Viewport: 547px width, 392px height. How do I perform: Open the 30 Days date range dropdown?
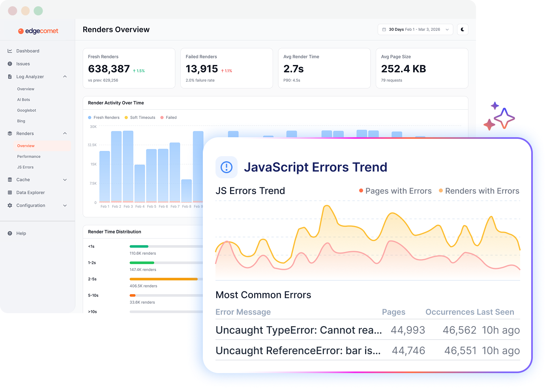coord(415,30)
